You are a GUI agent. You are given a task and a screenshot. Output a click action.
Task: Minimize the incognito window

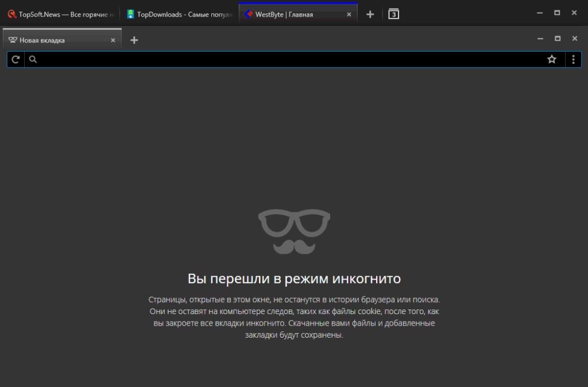tap(540, 38)
